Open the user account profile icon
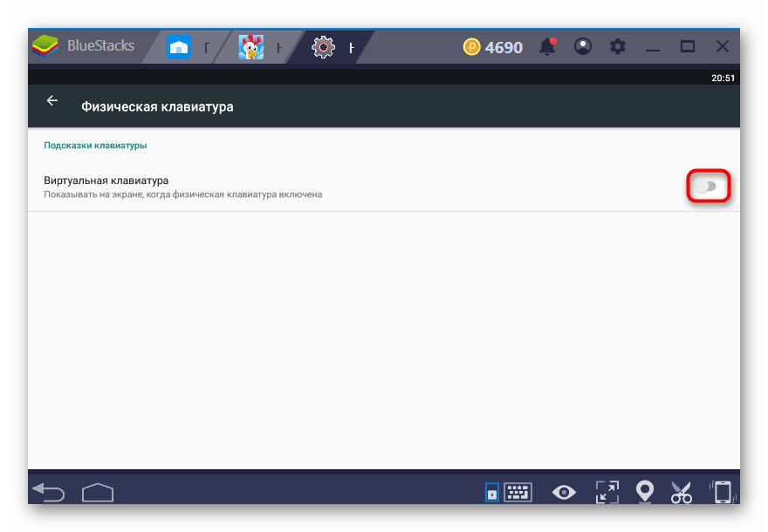768x532 pixels. pos(583,46)
